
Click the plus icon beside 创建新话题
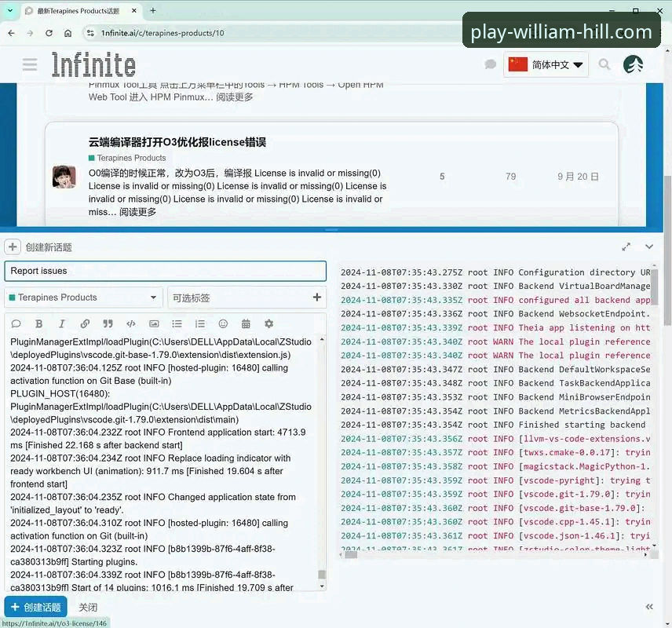click(x=13, y=247)
